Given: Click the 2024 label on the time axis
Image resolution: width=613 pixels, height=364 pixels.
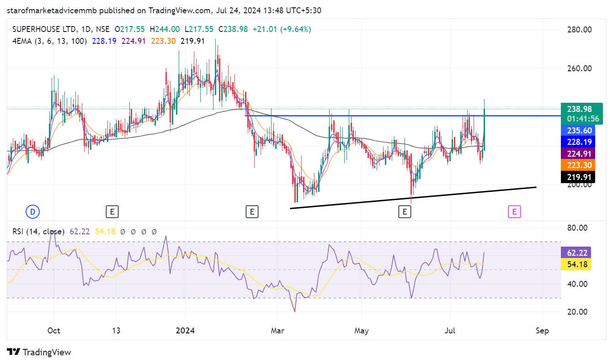Looking at the screenshot, I should tap(186, 331).
